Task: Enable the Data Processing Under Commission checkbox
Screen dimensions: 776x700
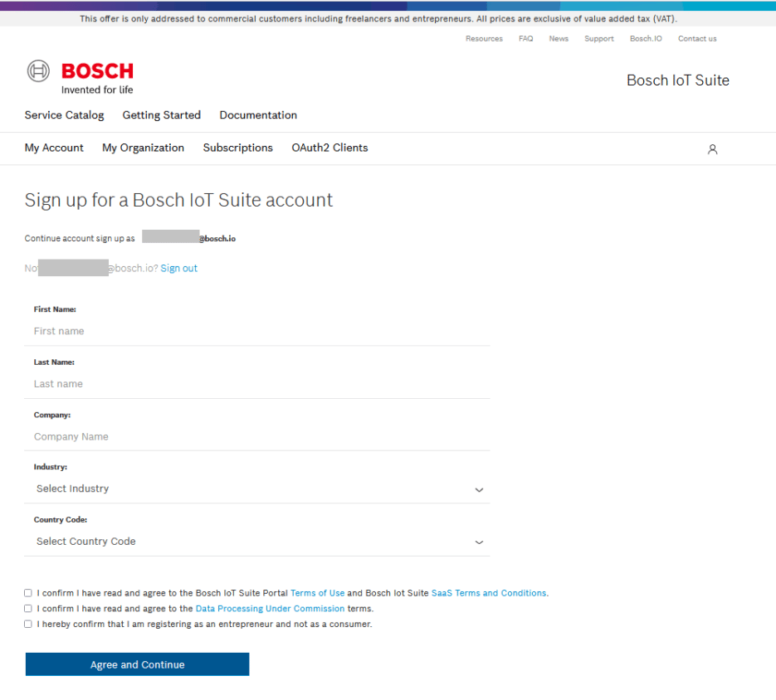Action: [27, 608]
